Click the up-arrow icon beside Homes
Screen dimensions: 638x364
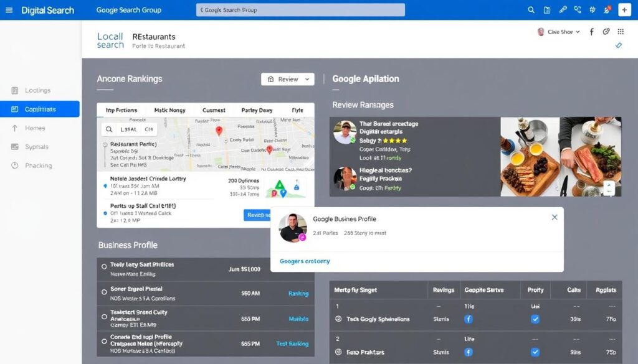tap(15, 128)
